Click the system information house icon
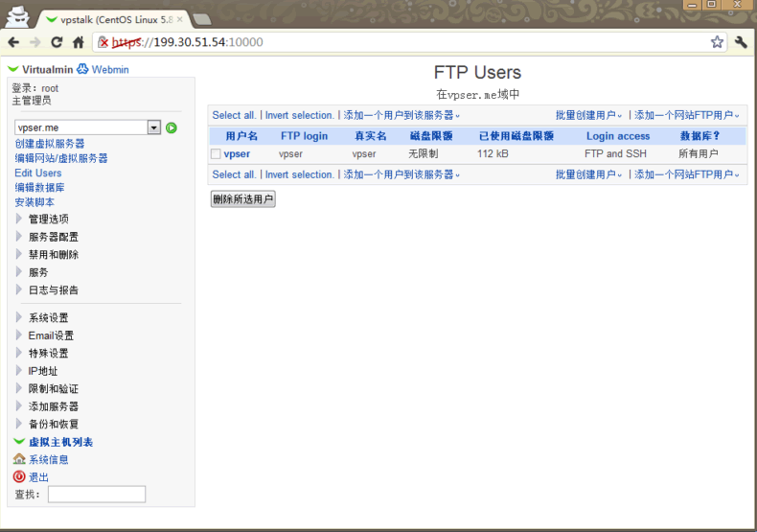This screenshot has width=757, height=532. pyautogui.click(x=19, y=459)
